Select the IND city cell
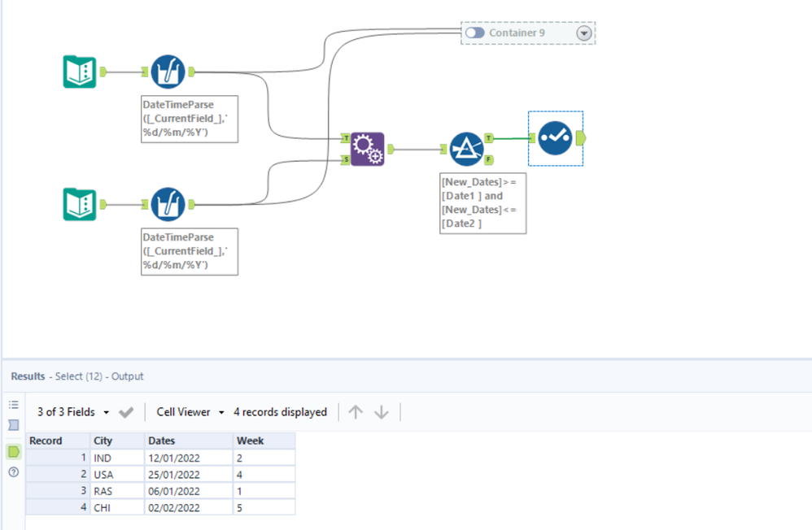812x530 pixels. [x=117, y=458]
